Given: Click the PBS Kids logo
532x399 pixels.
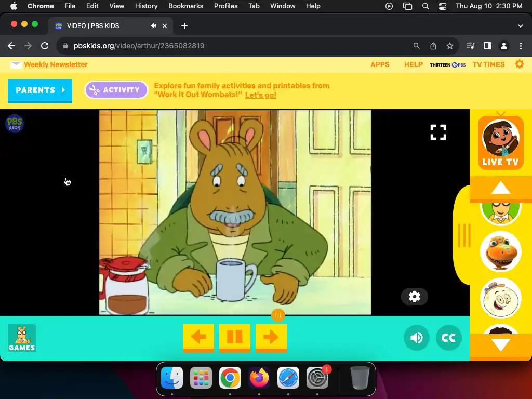Looking at the screenshot, I should click(x=15, y=124).
